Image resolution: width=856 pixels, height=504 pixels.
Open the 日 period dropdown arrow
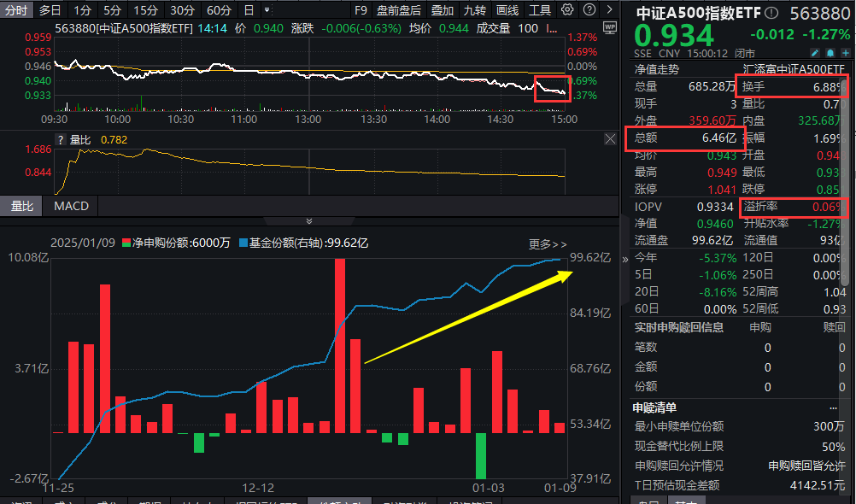pos(266,9)
